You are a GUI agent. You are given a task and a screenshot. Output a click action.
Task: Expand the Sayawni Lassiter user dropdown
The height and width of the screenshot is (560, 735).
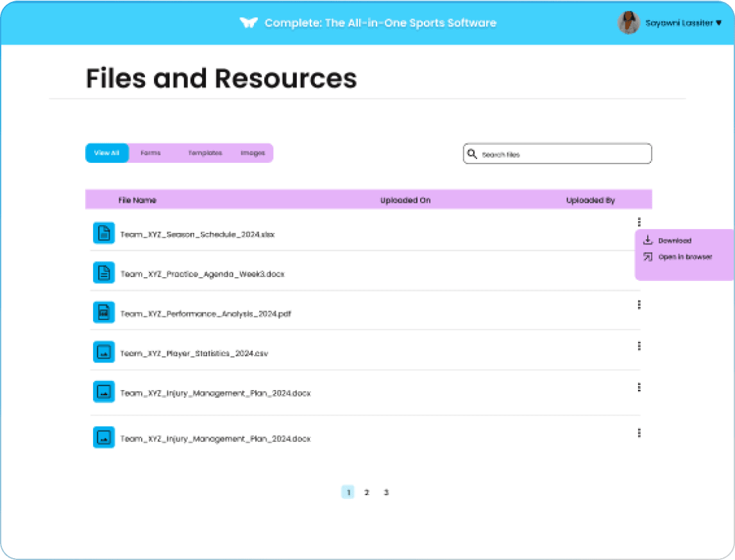click(x=718, y=23)
